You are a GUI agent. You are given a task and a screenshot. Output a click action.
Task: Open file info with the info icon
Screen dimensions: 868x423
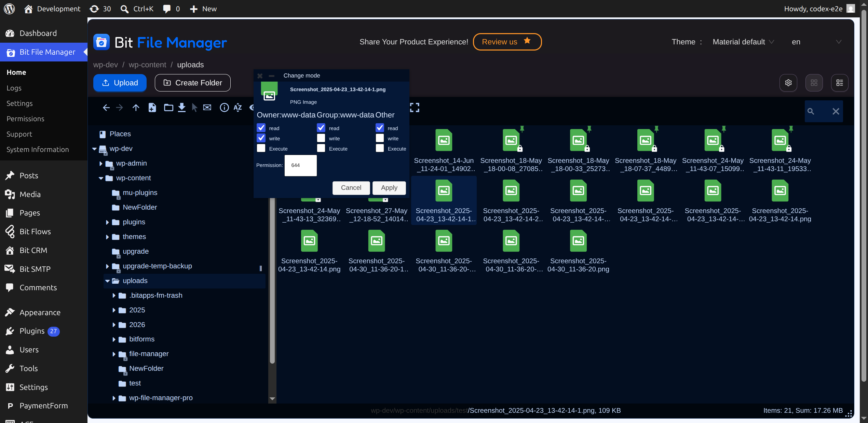(x=224, y=108)
